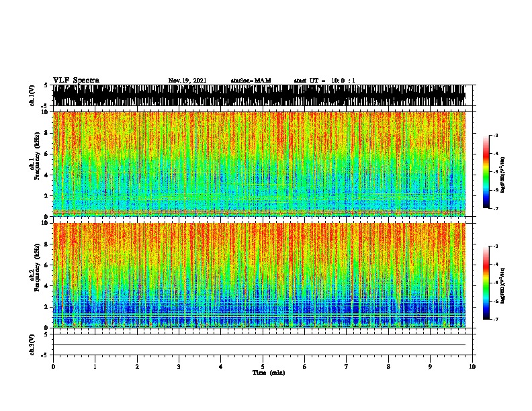Click the "-5" tick on the ch.3(V) axis
Image resolution: width=532 pixels, height=411 pixels.
(45, 355)
